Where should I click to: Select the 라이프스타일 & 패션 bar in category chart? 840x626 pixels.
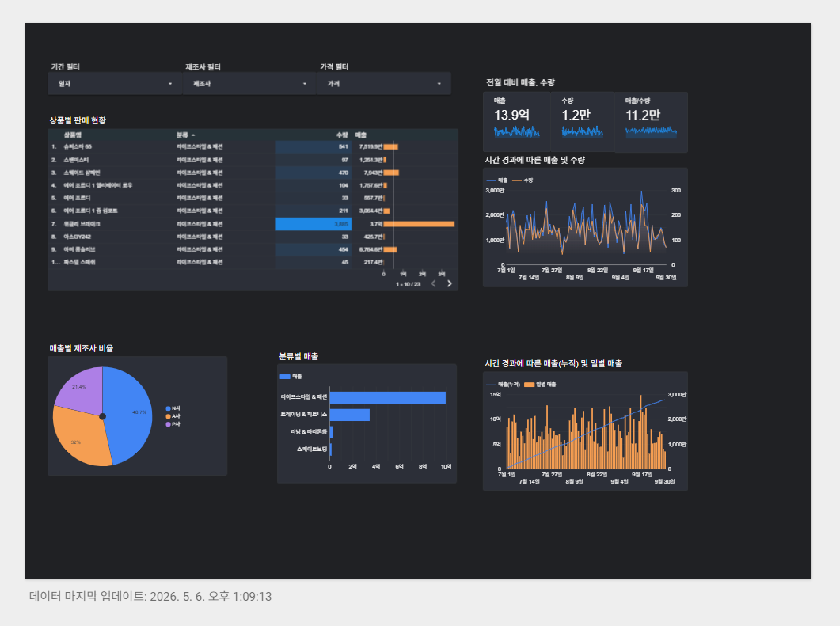tap(387, 397)
